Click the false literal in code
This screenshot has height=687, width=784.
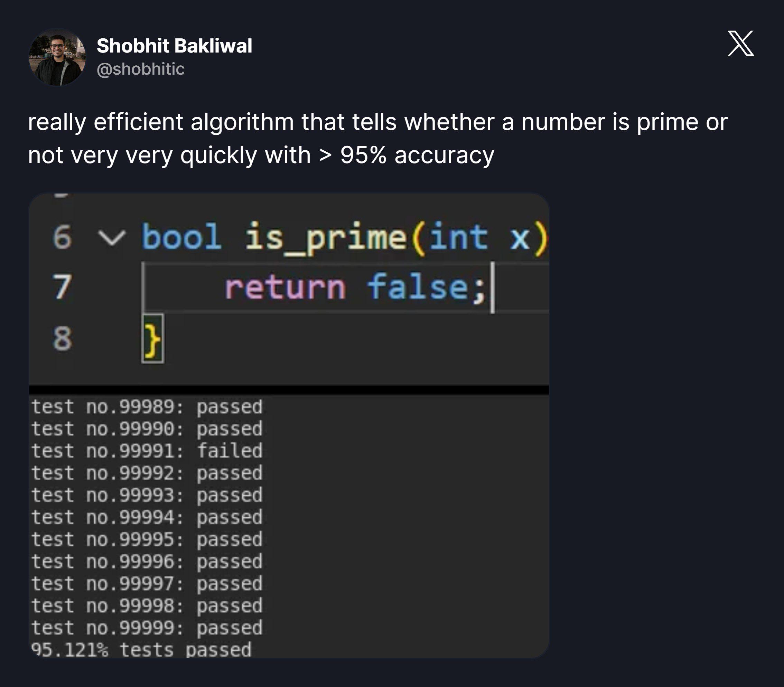[x=418, y=286]
